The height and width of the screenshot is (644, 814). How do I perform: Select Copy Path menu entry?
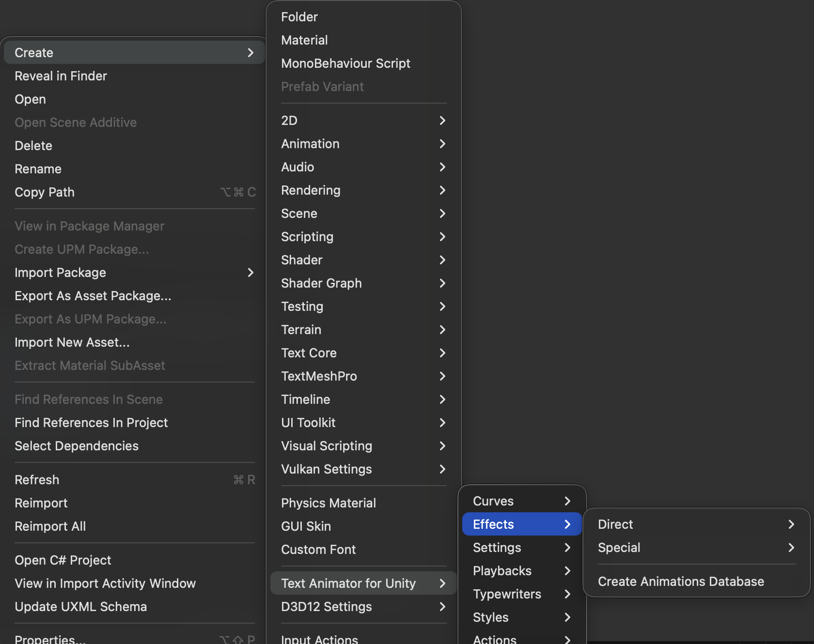pos(45,192)
